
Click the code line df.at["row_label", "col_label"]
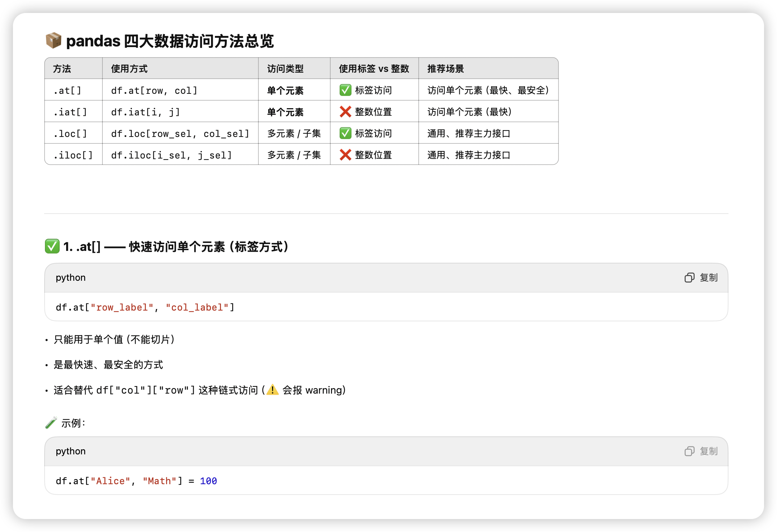(145, 307)
